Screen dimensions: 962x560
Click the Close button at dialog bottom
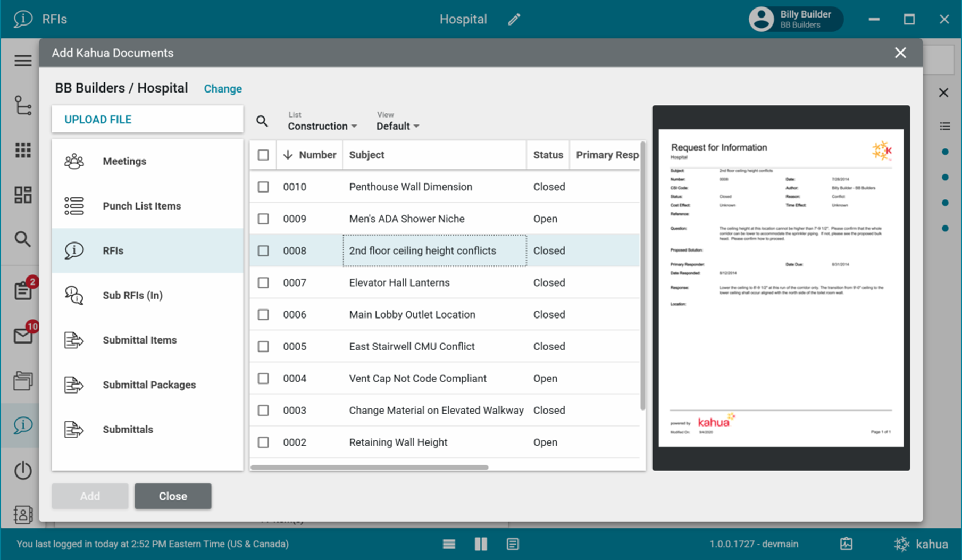click(173, 496)
